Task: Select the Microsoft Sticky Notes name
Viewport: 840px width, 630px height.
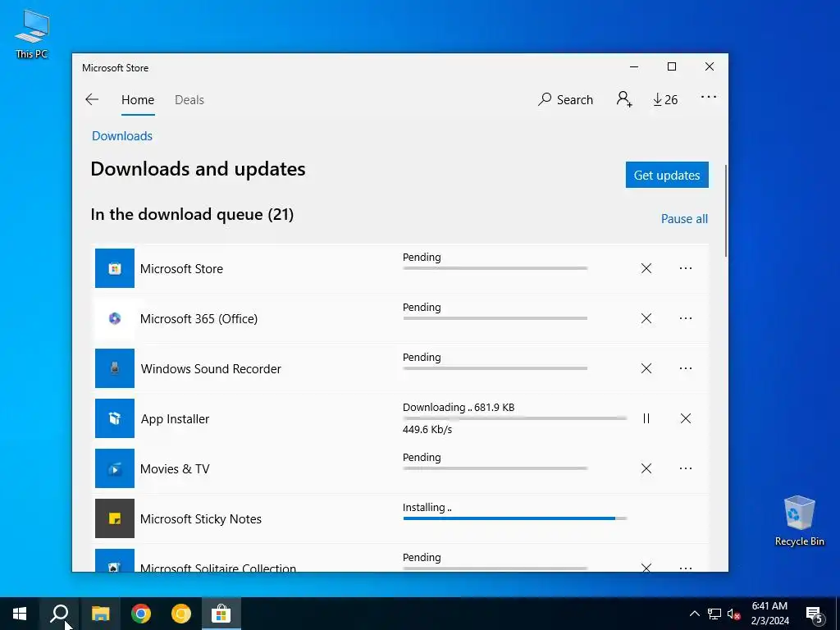Action: (201, 519)
